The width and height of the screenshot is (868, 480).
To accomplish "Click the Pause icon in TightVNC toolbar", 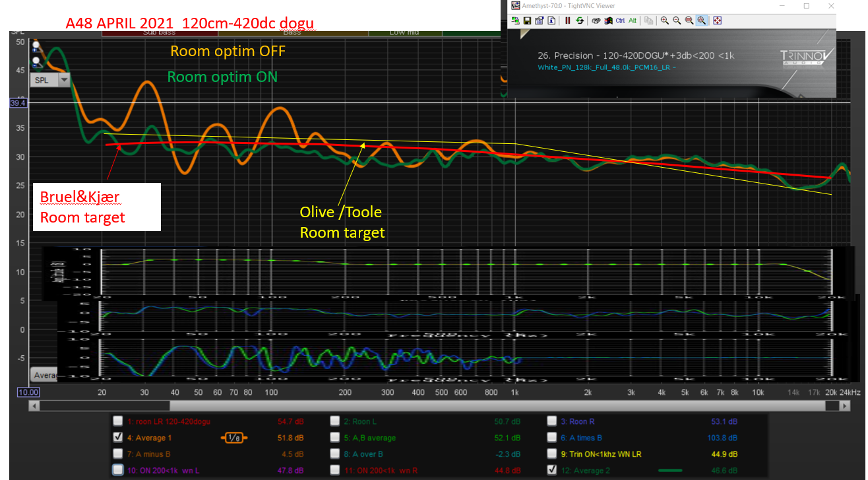I will (567, 20).
